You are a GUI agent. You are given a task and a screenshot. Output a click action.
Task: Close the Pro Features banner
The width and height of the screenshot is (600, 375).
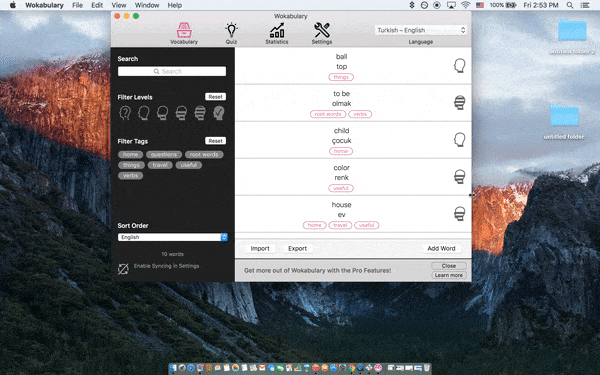click(449, 266)
